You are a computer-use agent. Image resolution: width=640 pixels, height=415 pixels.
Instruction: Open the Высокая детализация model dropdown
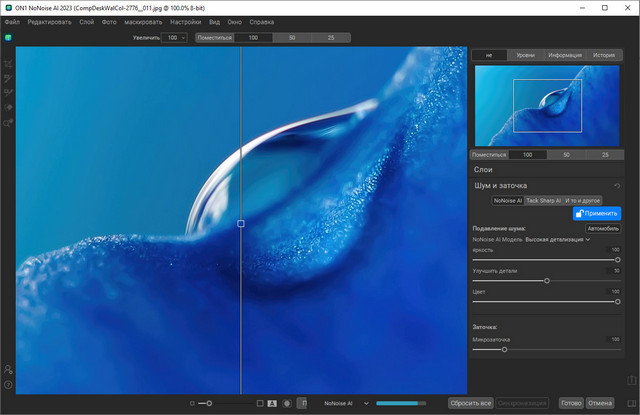pos(558,240)
